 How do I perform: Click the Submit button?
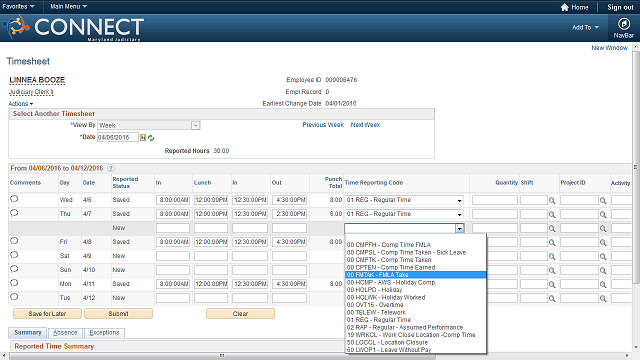pyautogui.click(x=118, y=313)
